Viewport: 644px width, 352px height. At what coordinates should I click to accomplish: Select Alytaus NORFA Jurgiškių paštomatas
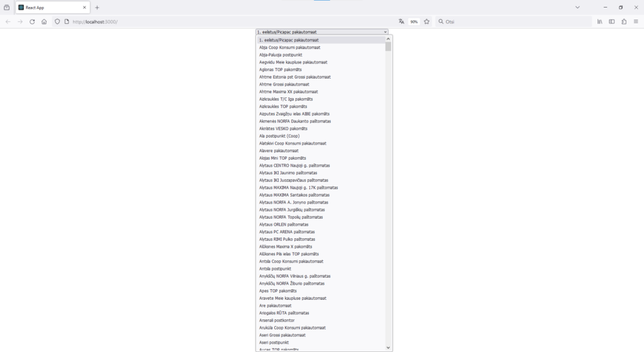pos(321,210)
